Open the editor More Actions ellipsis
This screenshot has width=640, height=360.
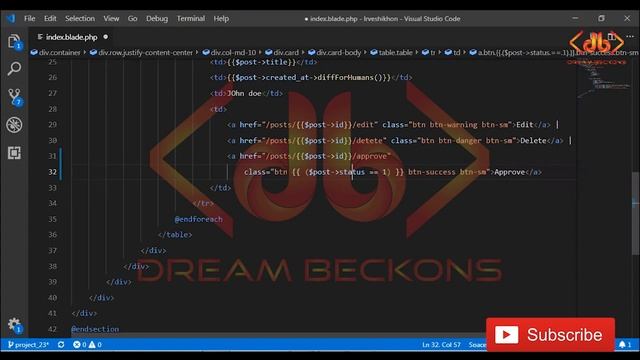pyautogui.click(x=630, y=37)
